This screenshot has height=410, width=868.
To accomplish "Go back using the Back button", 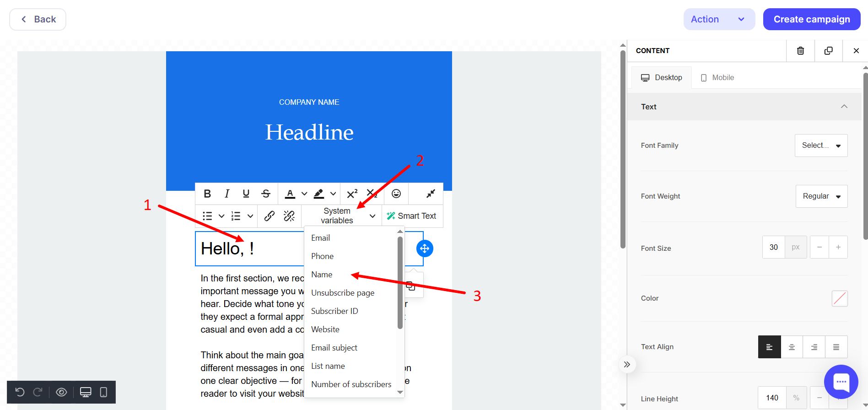I will pos(38,19).
